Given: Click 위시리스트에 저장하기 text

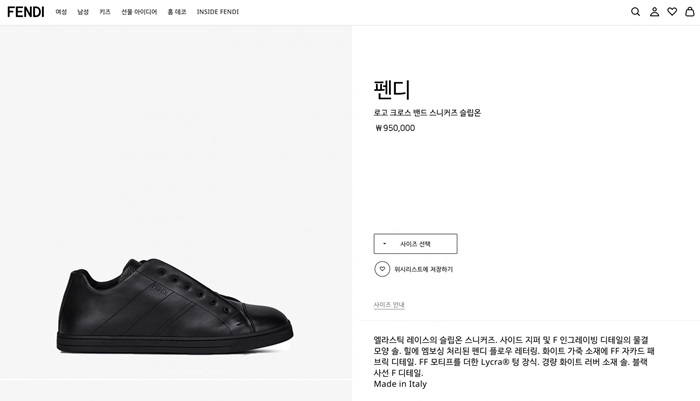Looking at the screenshot, I should click(423, 269).
